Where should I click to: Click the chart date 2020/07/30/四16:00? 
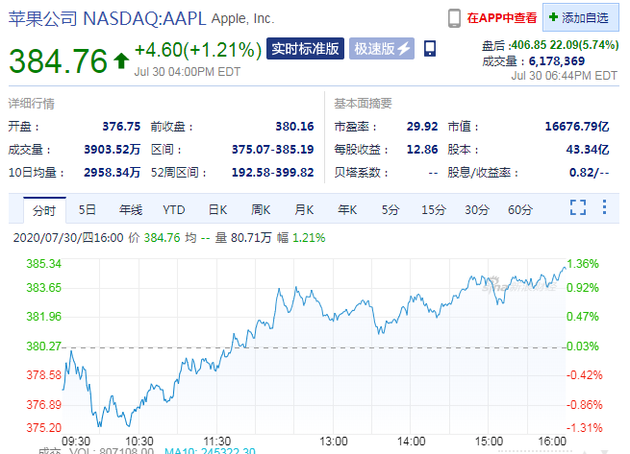pyautogui.click(x=68, y=238)
